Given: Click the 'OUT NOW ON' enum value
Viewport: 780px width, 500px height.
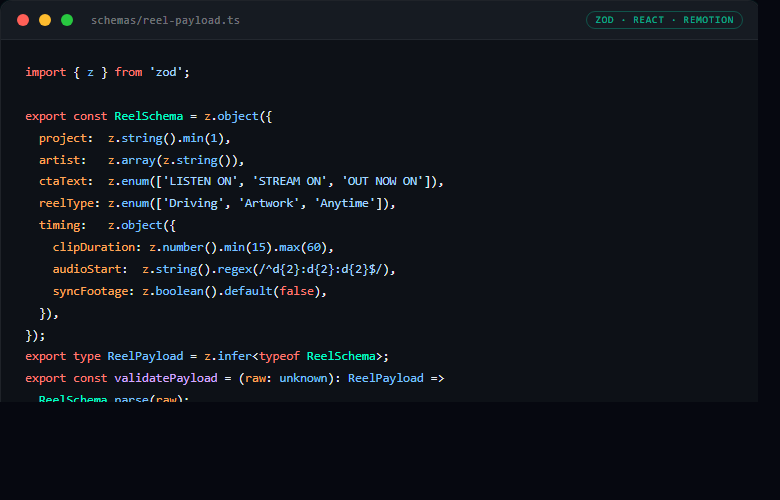Looking at the screenshot, I should [382, 181].
